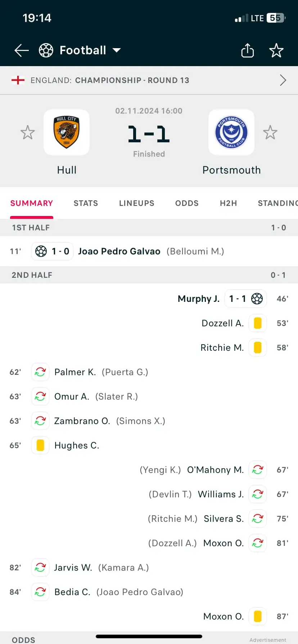Click yellow card icon beside Hughes C.

(x=40, y=445)
